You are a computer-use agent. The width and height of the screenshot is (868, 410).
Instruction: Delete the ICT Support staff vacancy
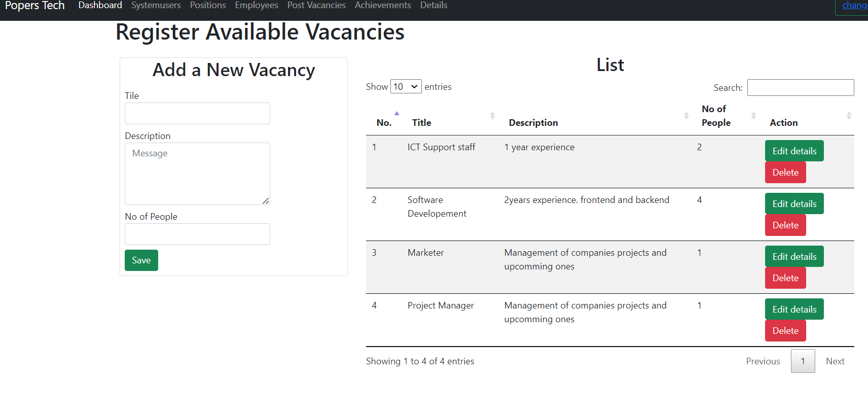[x=785, y=173]
